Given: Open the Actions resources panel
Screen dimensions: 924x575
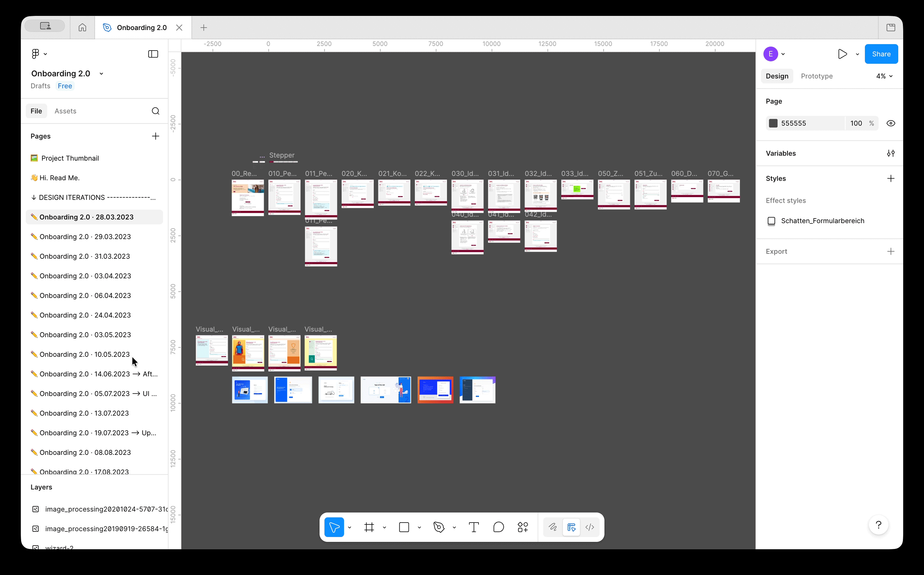Looking at the screenshot, I should (522, 527).
